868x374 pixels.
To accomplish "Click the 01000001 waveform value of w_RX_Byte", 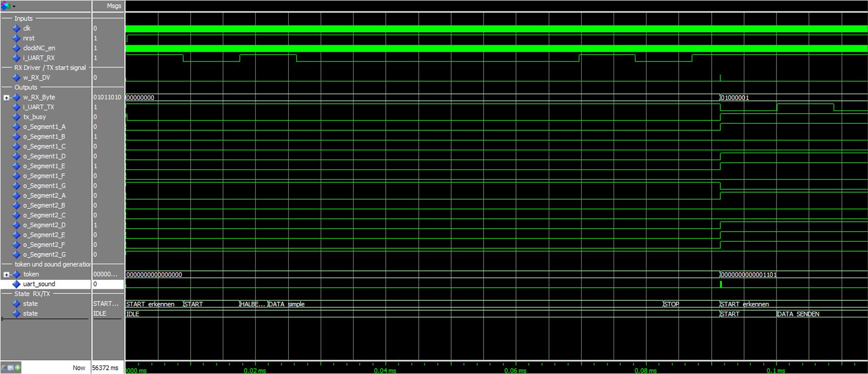I will (x=735, y=98).
